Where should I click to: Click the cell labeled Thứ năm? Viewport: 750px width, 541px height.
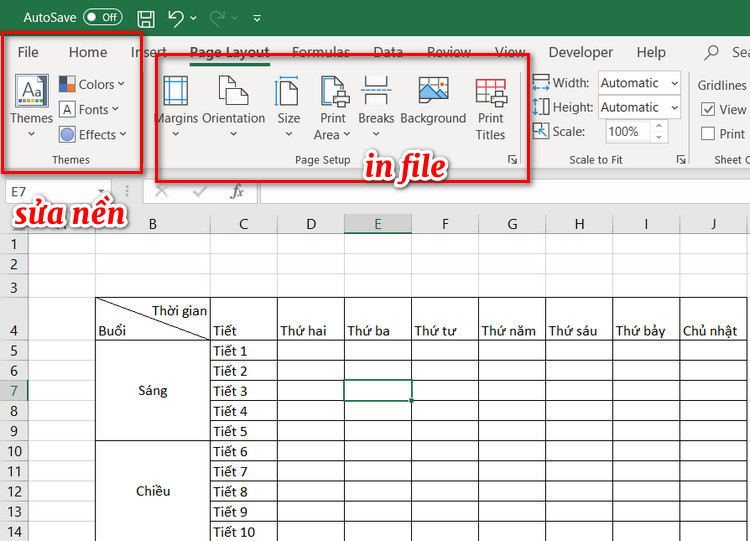coord(512,319)
